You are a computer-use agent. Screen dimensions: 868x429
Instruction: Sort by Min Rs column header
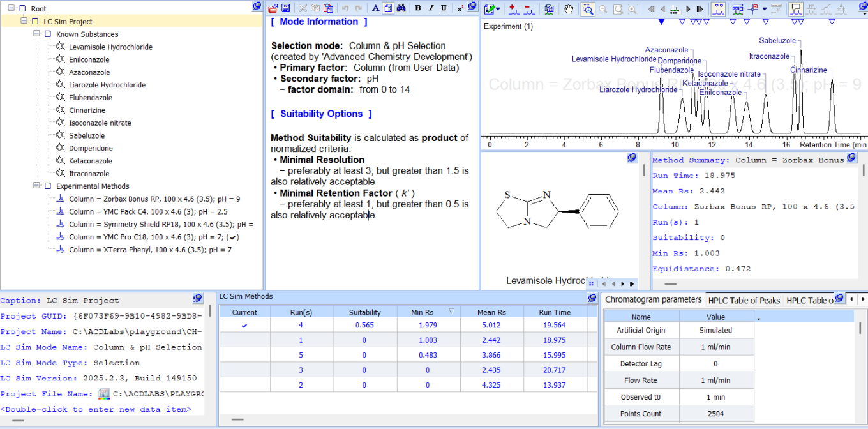[429, 312]
